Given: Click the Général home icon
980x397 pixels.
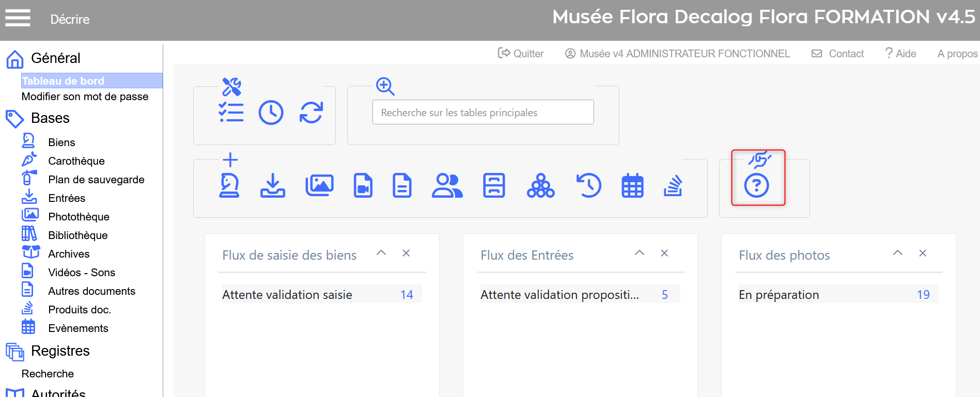Looking at the screenshot, I should (15, 59).
